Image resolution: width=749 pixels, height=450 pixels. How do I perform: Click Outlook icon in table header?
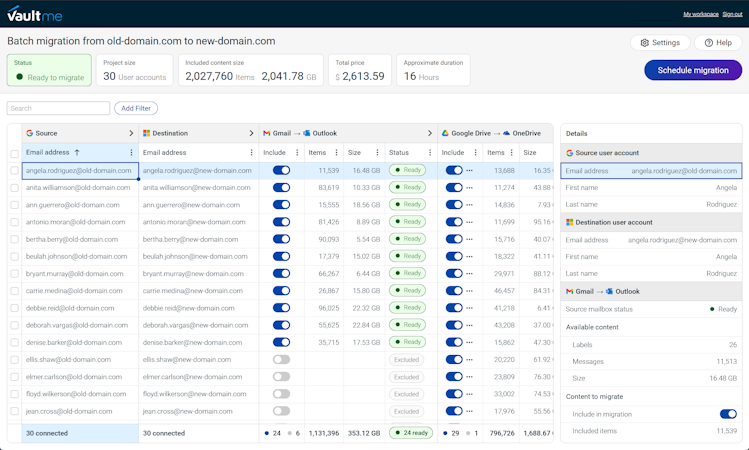(307, 133)
